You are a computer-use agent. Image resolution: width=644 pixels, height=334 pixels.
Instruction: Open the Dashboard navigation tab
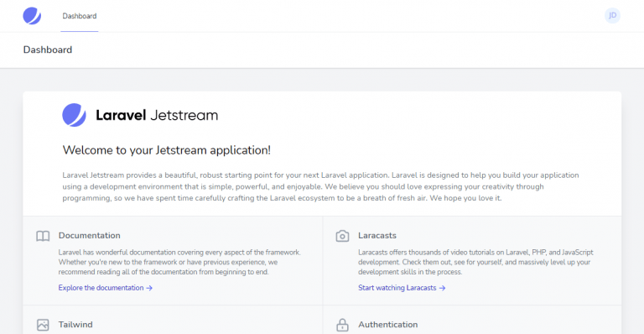[x=80, y=16]
